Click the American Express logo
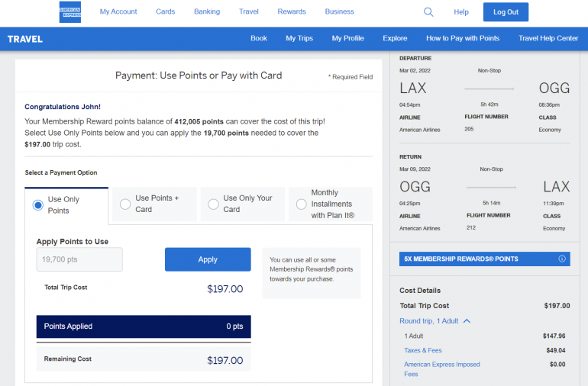The height and width of the screenshot is (386, 588). (x=70, y=12)
